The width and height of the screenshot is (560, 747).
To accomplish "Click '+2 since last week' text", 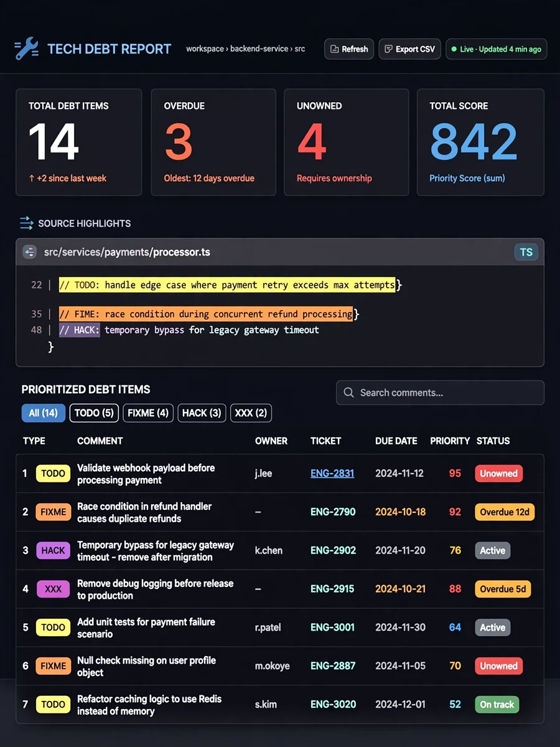I will tap(67, 178).
